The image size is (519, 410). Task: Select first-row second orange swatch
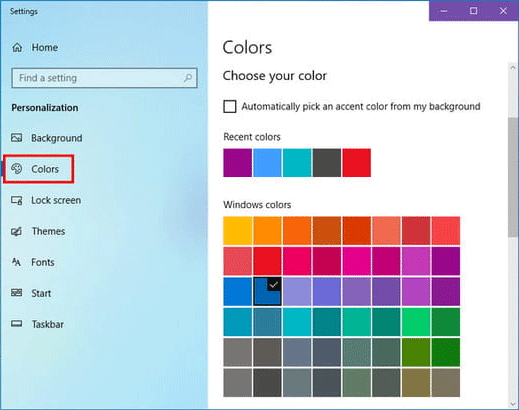tap(267, 231)
